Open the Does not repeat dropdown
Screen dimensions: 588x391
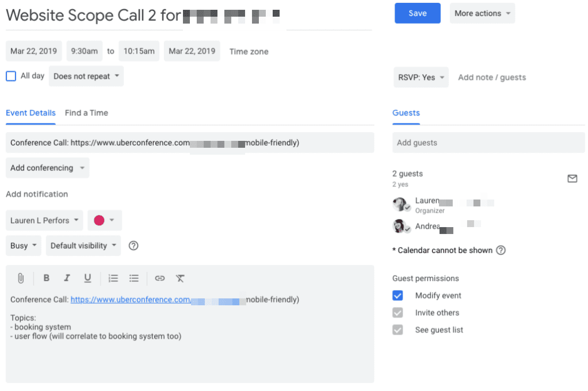[x=86, y=76]
